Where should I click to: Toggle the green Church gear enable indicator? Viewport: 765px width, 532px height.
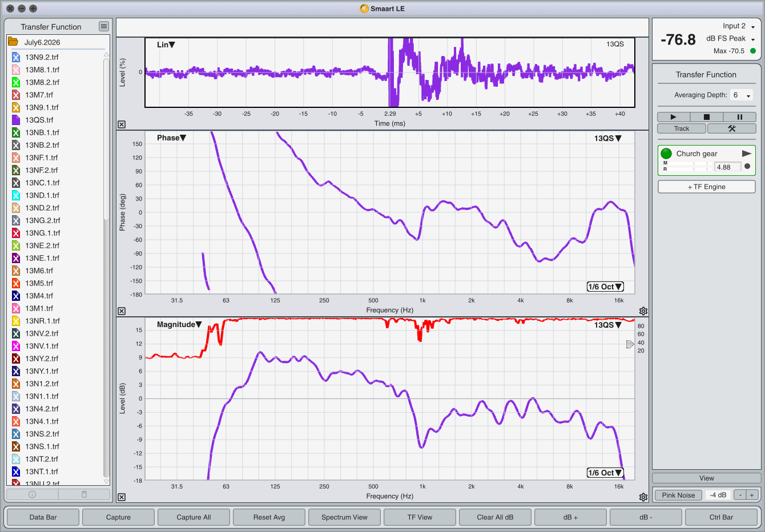pyautogui.click(x=666, y=154)
